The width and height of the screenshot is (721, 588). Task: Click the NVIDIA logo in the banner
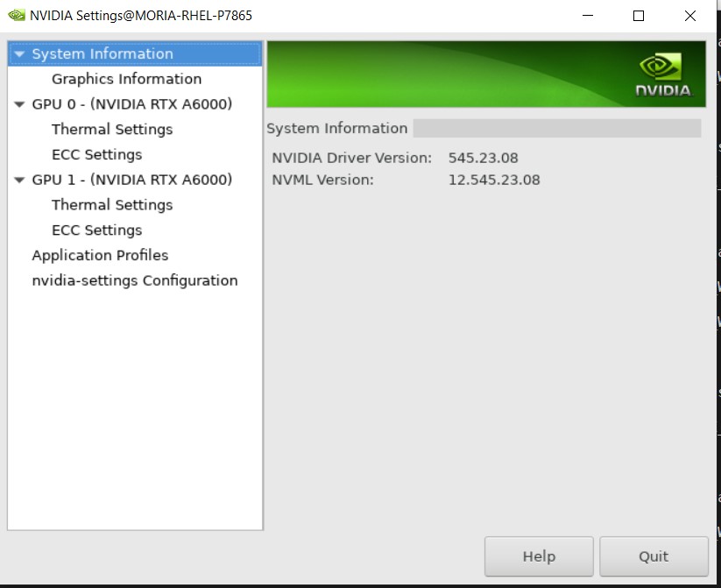661,72
